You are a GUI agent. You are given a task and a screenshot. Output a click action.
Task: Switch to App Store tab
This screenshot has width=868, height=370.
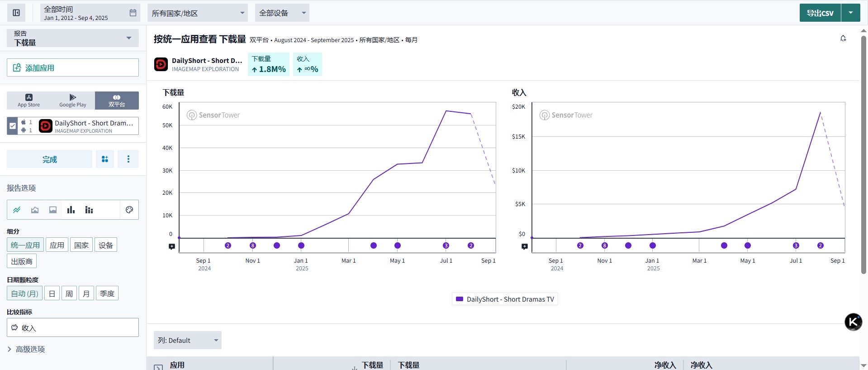tap(28, 101)
